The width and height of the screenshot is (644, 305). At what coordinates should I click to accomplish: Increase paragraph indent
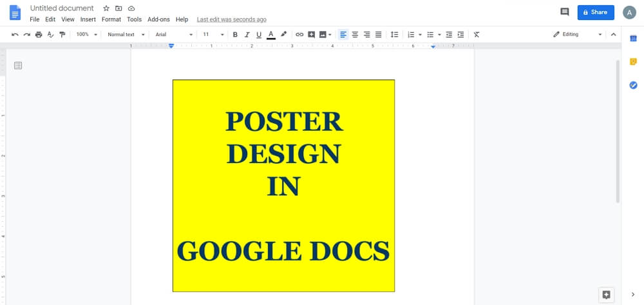[461, 35]
